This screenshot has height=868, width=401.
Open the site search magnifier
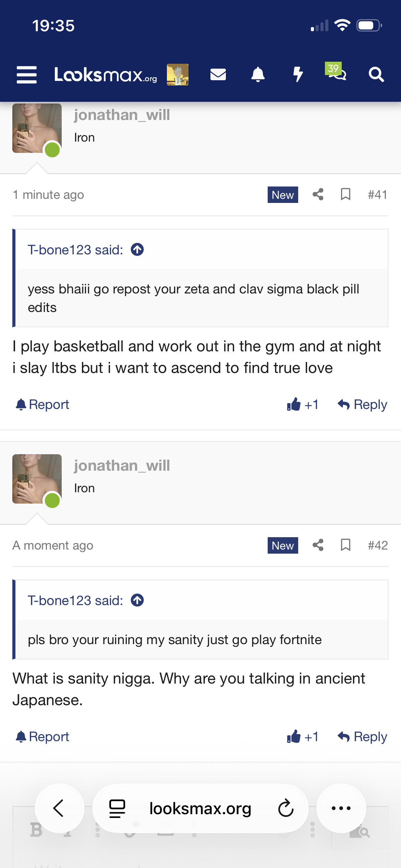click(x=376, y=74)
